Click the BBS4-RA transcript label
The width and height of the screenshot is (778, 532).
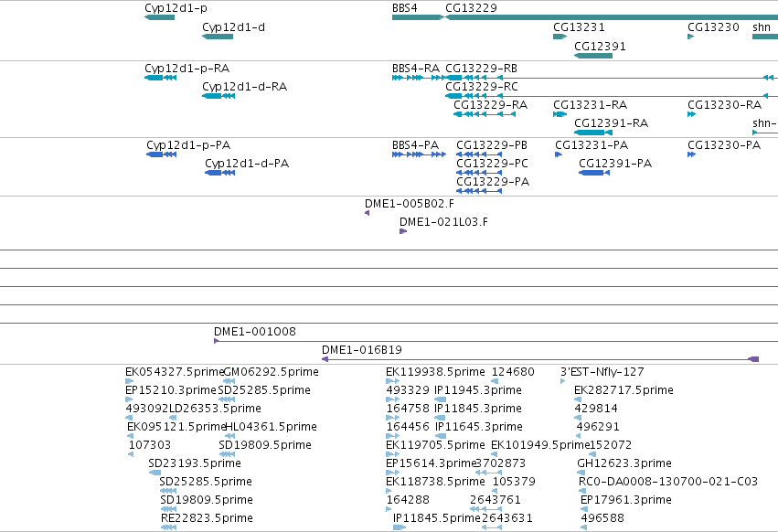[x=416, y=69]
